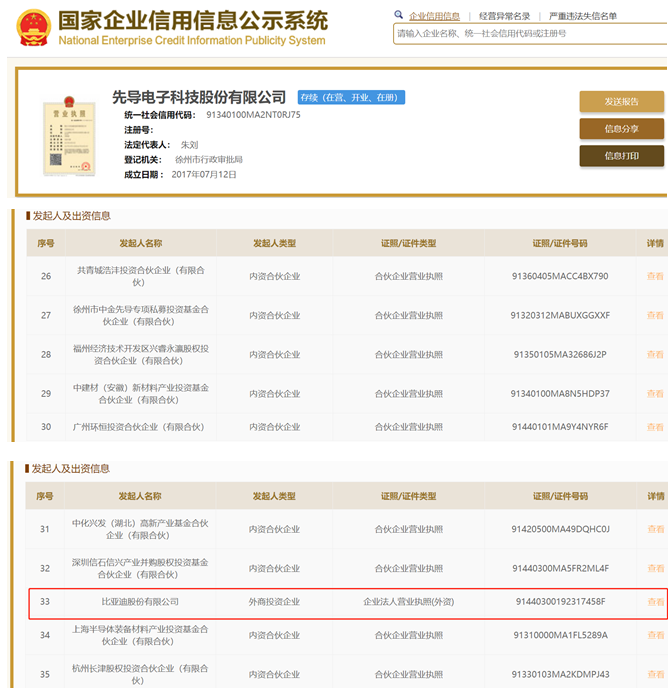Click 中化兴发（湖北）高新产业基金 name cell
The width and height of the screenshot is (668, 690).
point(140,529)
